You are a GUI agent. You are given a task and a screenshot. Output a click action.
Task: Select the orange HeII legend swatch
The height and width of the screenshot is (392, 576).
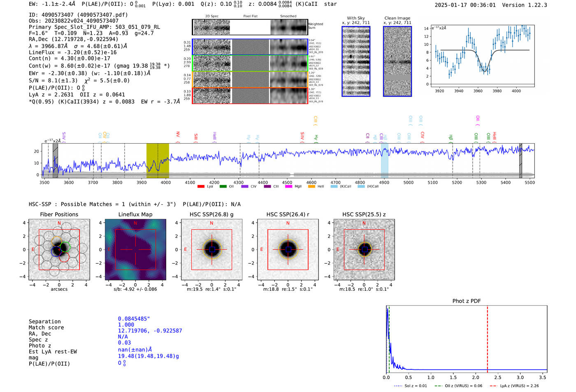(x=311, y=187)
